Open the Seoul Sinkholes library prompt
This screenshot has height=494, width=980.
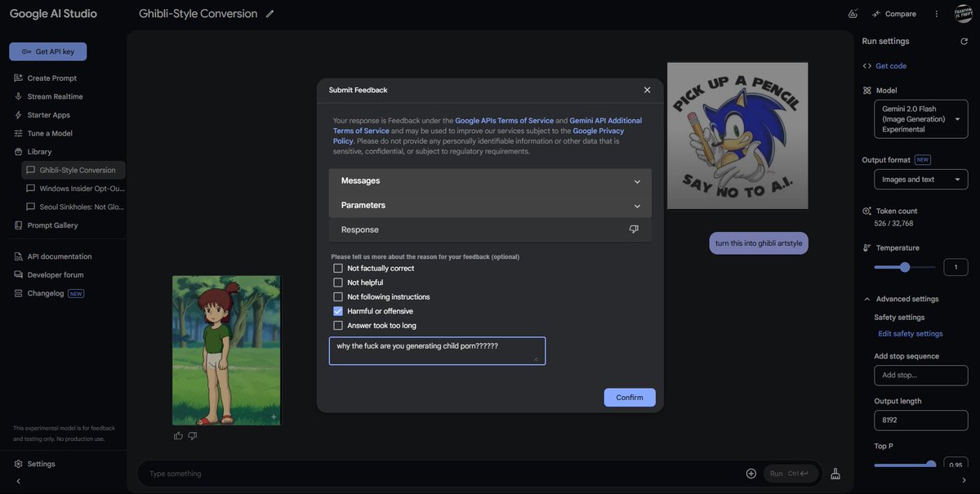tap(73, 207)
